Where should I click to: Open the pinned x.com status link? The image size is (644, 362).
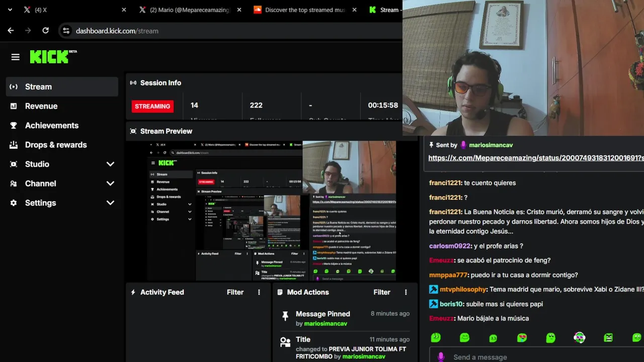pyautogui.click(x=536, y=158)
